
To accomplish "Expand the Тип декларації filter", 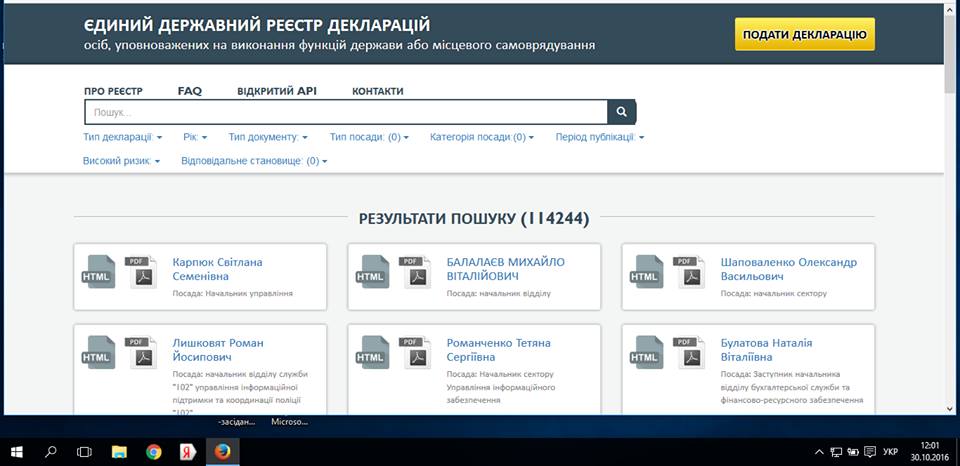I will click(122, 137).
